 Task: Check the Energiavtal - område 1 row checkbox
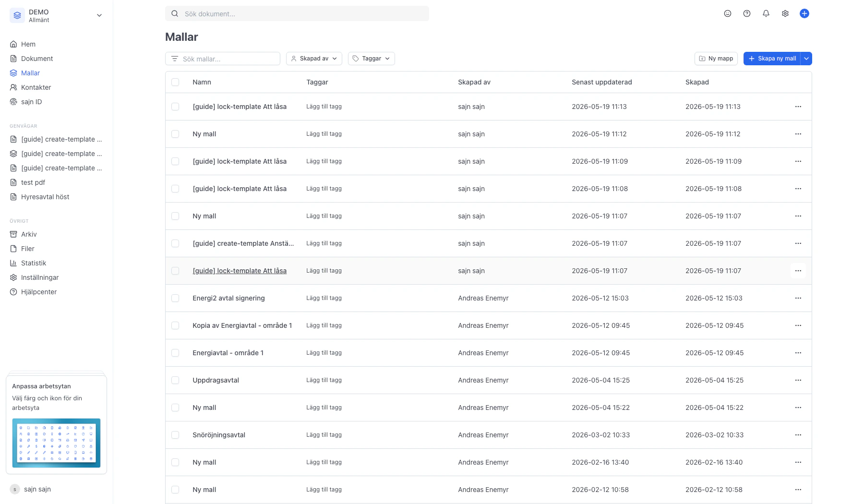pyautogui.click(x=175, y=353)
